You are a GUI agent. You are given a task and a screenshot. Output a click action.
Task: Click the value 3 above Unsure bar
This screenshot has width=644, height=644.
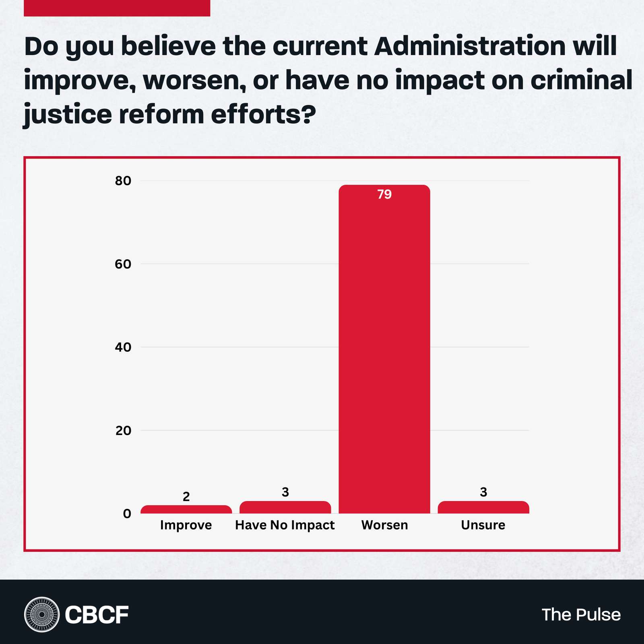[x=483, y=492]
